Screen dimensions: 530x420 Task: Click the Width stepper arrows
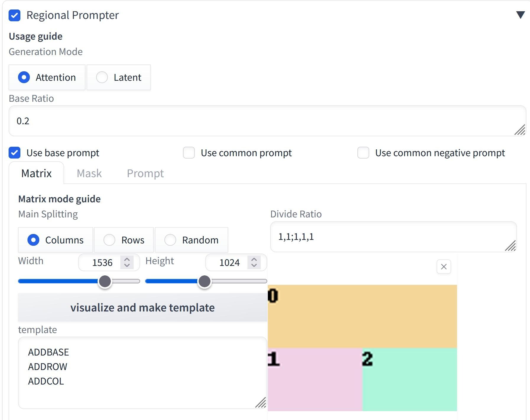[127, 262]
